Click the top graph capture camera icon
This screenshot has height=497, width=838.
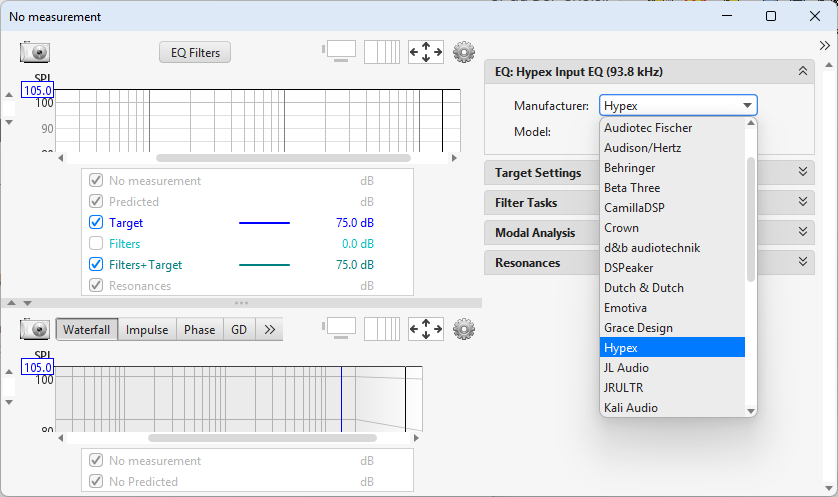[x=35, y=53]
